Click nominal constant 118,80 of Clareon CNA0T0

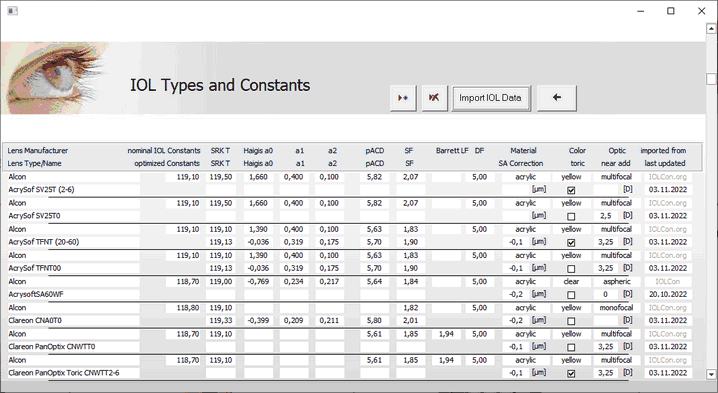pyautogui.click(x=183, y=308)
